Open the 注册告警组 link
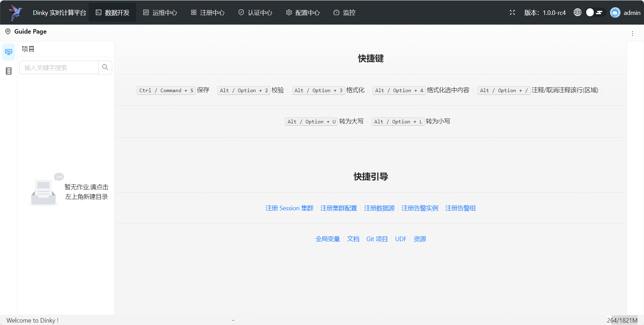Screen dimensions: 644x325 [460, 208]
